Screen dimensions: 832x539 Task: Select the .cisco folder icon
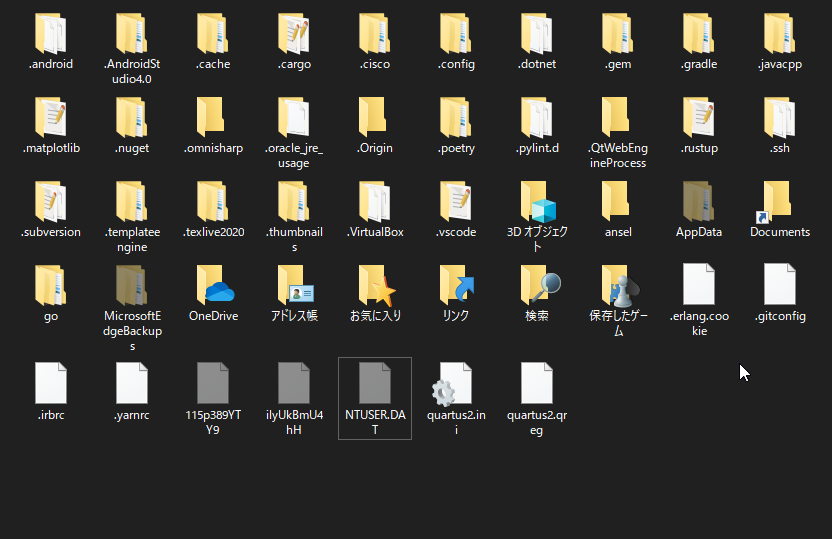[x=375, y=34]
